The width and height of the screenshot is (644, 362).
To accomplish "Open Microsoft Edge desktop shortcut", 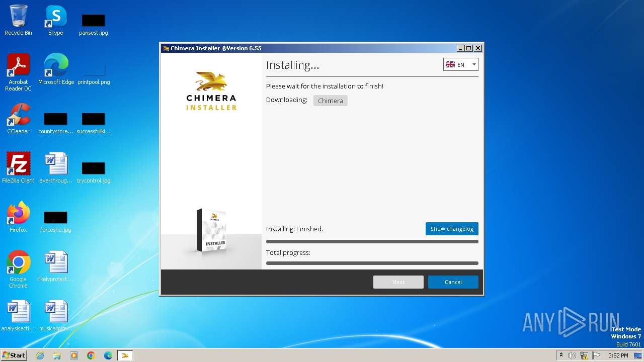I will pos(56,69).
